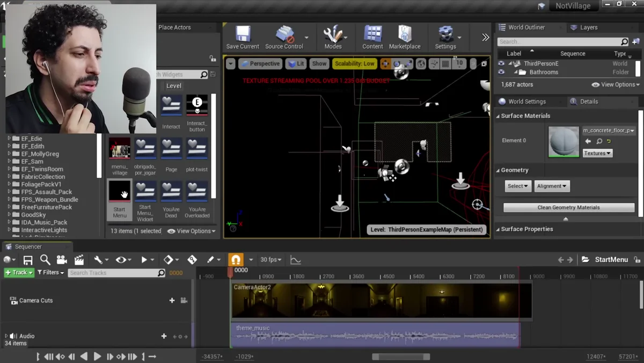Click the Perspective viewport button
Image resolution: width=644 pixels, height=363 pixels.
coord(260,64)
